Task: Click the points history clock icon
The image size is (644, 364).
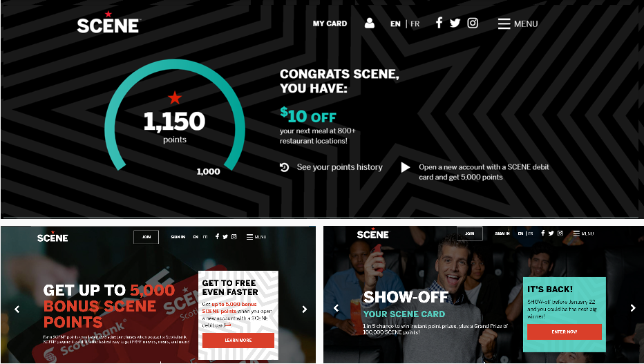Action: 284,167
